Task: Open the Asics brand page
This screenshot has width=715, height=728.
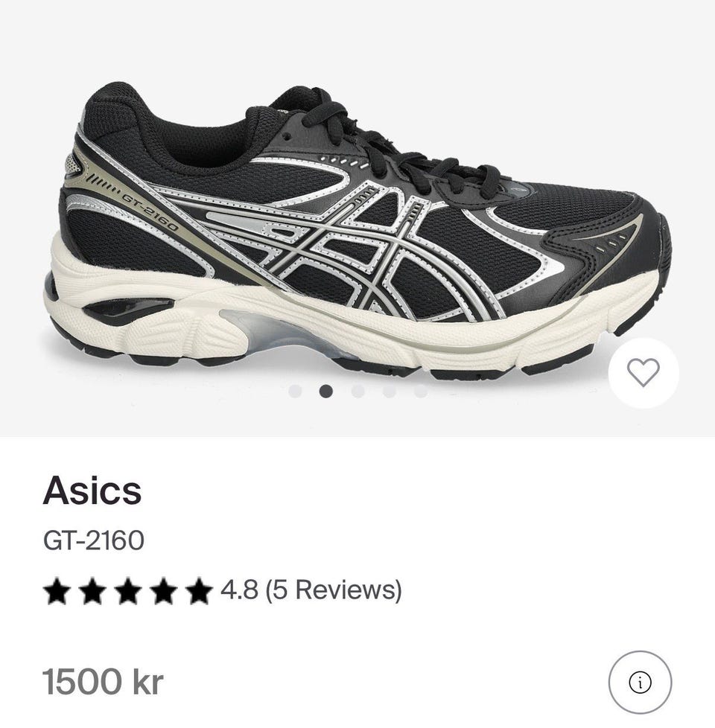Action: pyautogui.click(x=92, y=491)
